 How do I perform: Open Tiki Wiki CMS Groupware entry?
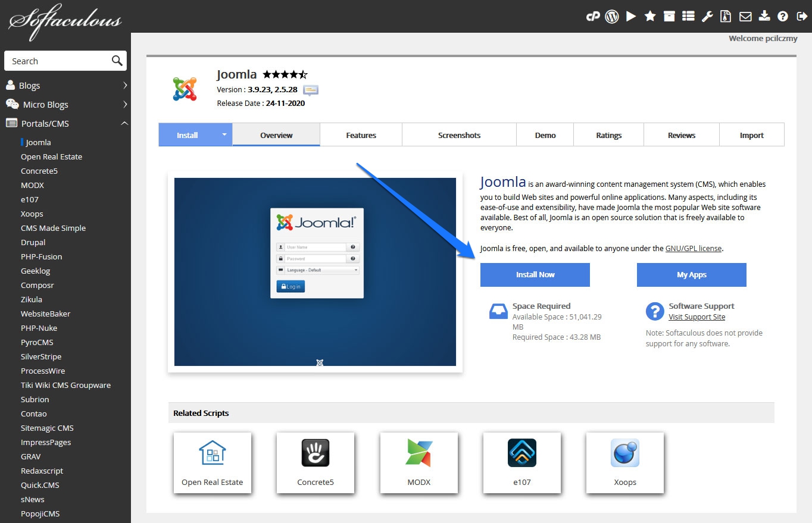tap(65, 386)
